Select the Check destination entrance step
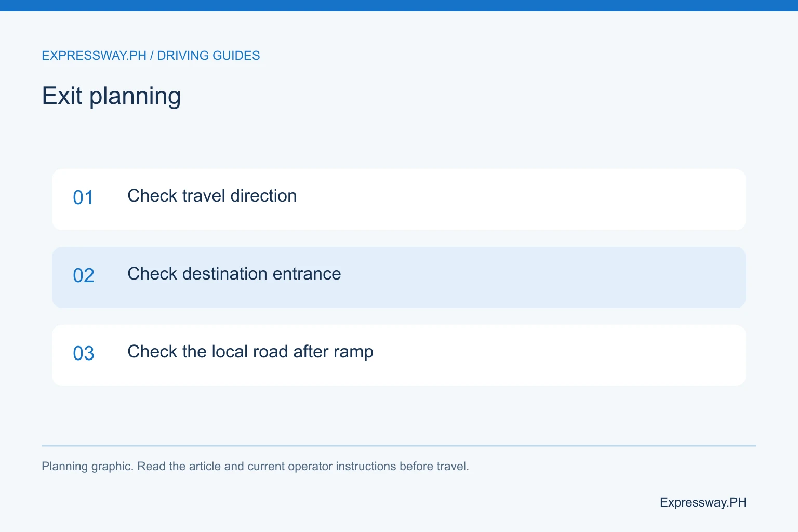 point(234,274)
